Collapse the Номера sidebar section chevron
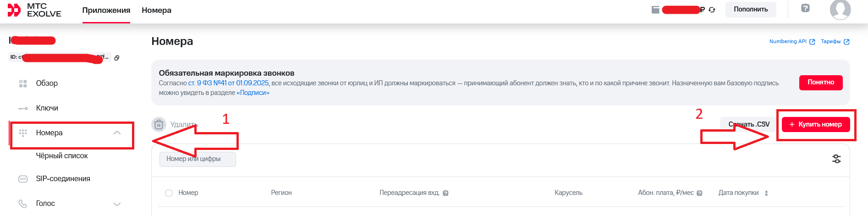 click(x=117, y=133)
